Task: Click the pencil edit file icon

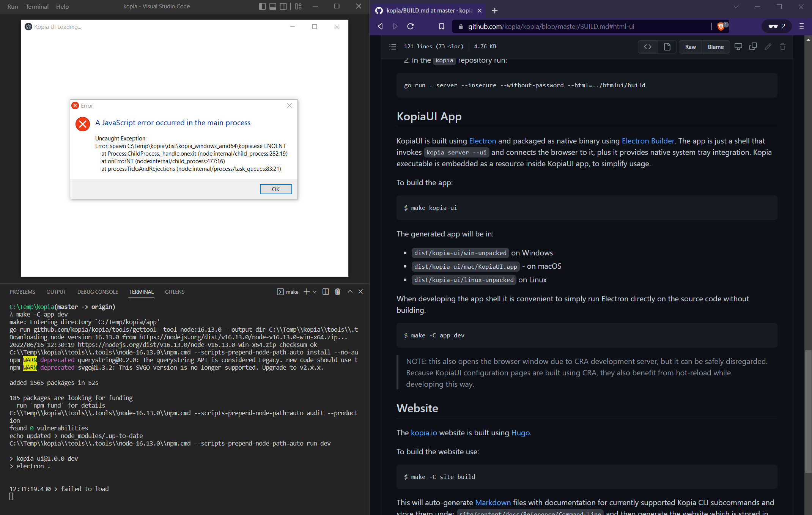Action: click(x=768, y=47)
